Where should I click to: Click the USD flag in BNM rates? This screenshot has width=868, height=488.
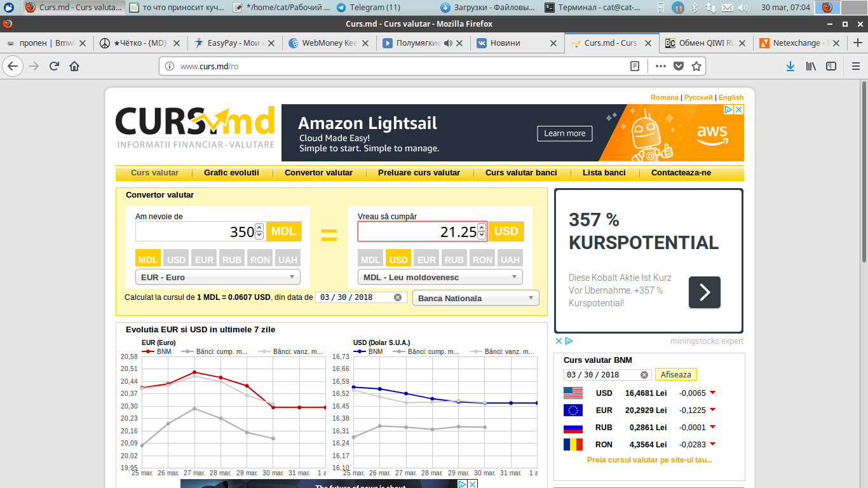coord(573,393)
